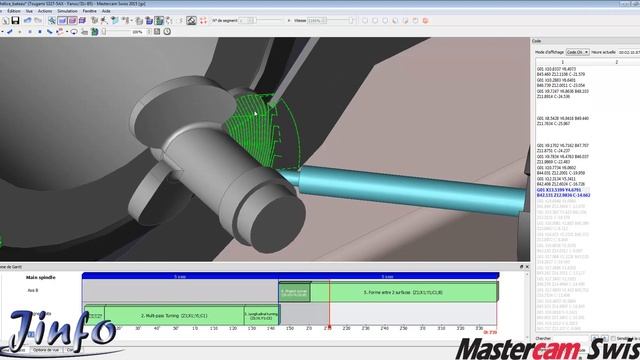Click the red four-arrows icon
This screenshot has width=640, height=360.
[x=203, y=20]
